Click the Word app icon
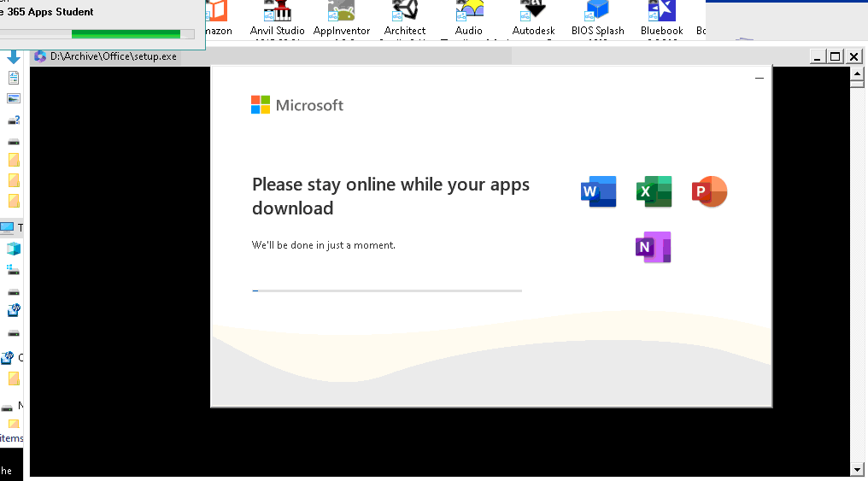 [x=598, y=191]
